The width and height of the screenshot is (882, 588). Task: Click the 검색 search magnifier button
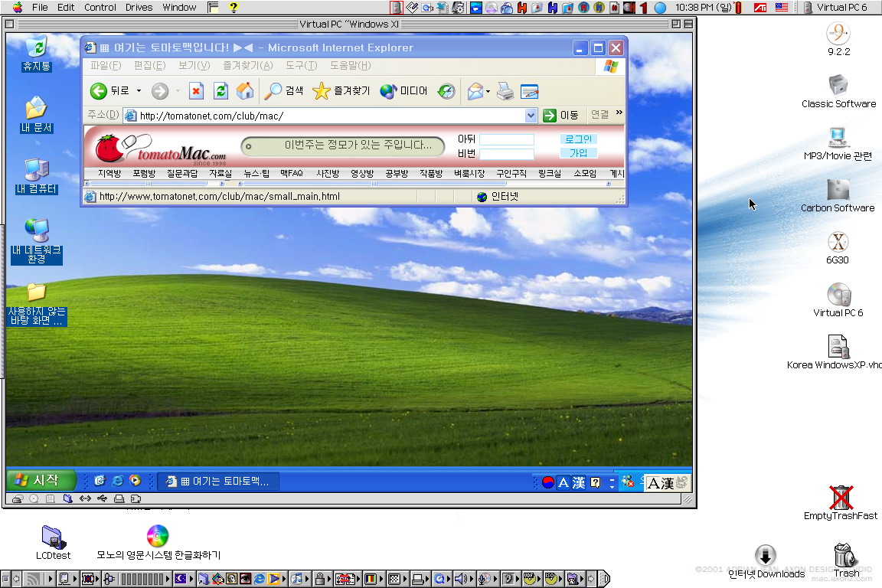click(x=284, y=91)
